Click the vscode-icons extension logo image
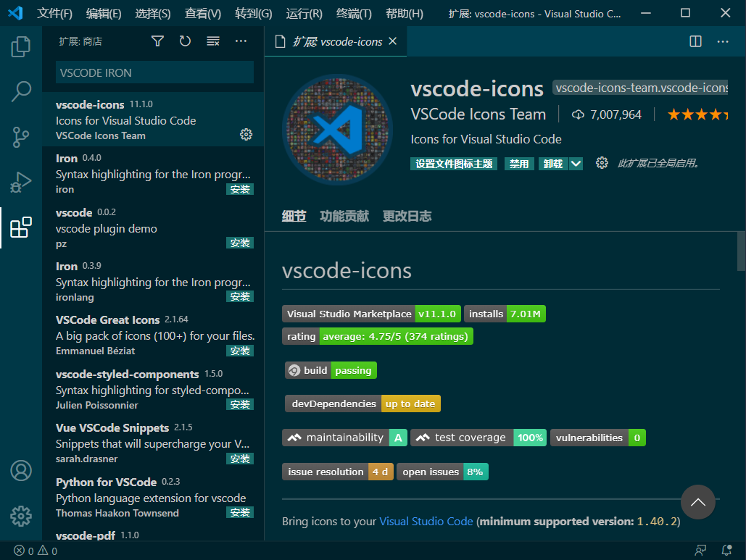 338,130
